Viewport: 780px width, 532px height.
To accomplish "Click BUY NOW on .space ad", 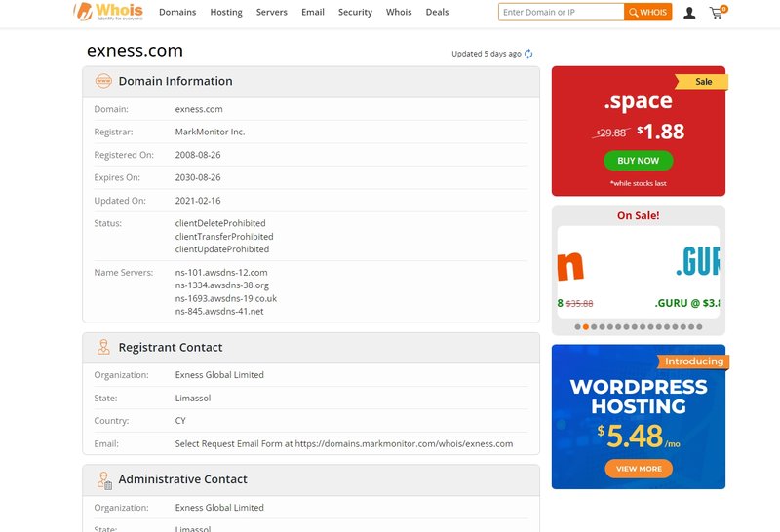I will click(x=638, y=161).
